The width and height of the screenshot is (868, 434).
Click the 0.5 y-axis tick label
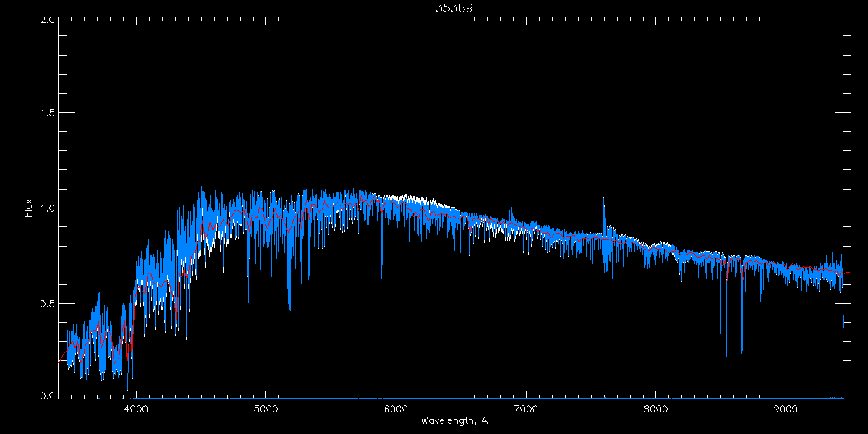click(47, 303)
